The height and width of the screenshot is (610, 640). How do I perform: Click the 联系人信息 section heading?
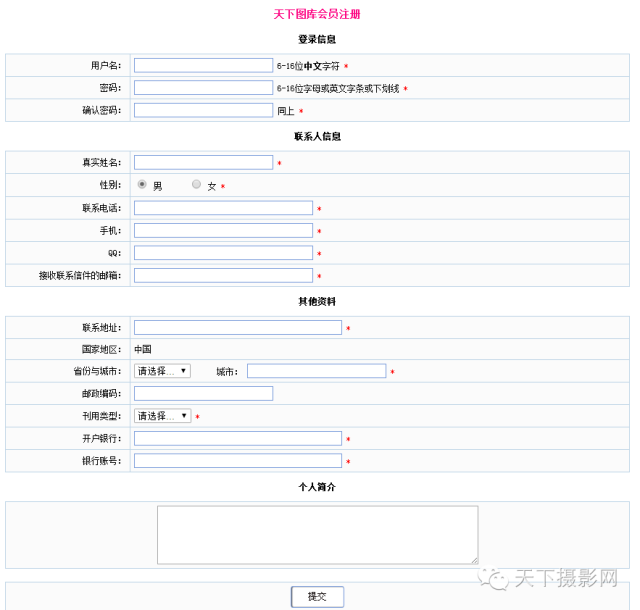pyautogui.click(x=317, y=136)
